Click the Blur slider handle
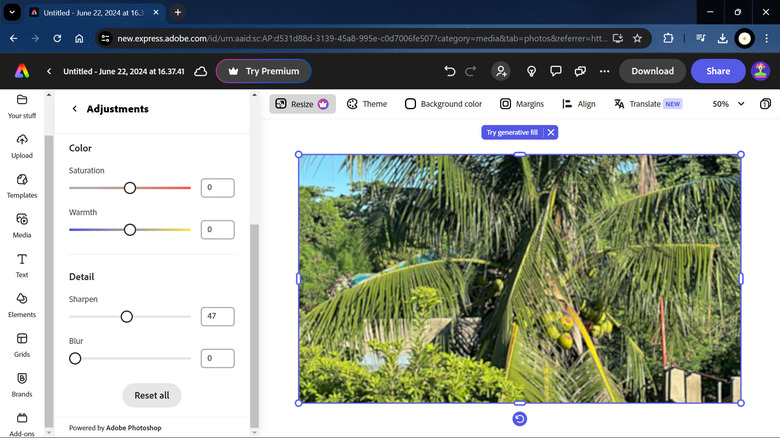 (75, 358)
